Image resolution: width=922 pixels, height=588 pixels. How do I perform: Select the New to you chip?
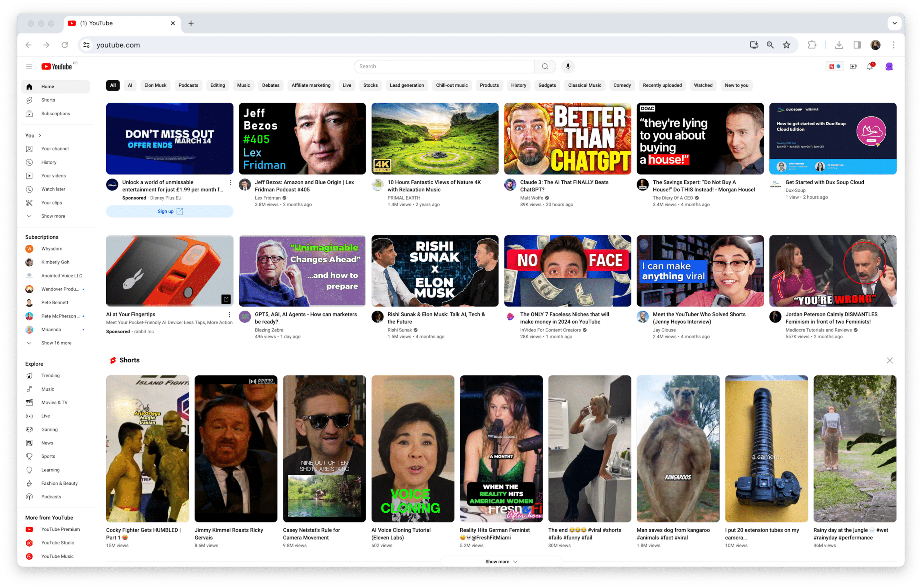click(736, 85)
